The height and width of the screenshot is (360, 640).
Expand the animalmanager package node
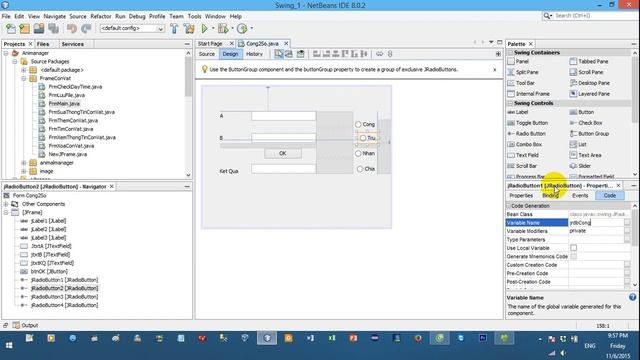pyautogui.click(x=24, y=163)
